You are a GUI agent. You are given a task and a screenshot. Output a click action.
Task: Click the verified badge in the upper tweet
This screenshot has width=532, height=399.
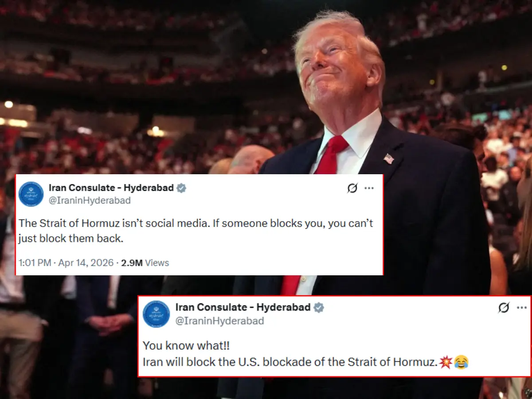pyautogui.click(x=181, y=188)
